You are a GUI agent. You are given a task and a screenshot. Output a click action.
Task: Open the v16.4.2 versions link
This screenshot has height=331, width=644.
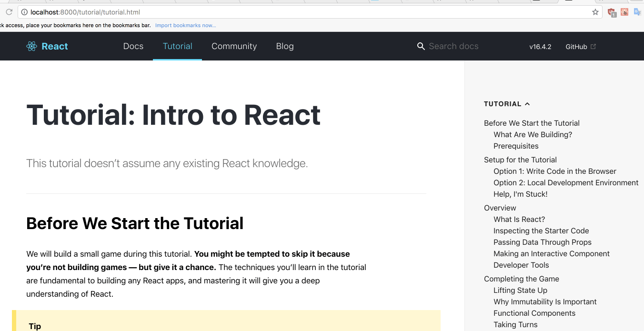click(540, 47)
